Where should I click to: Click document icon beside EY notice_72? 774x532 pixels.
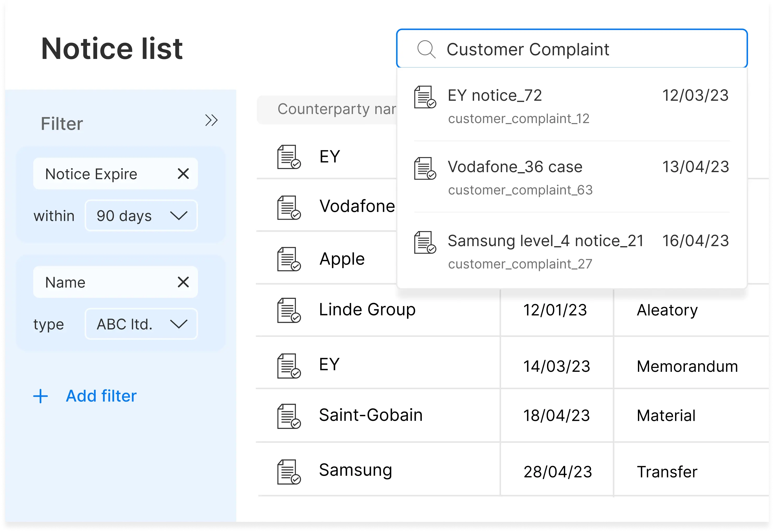425,97
